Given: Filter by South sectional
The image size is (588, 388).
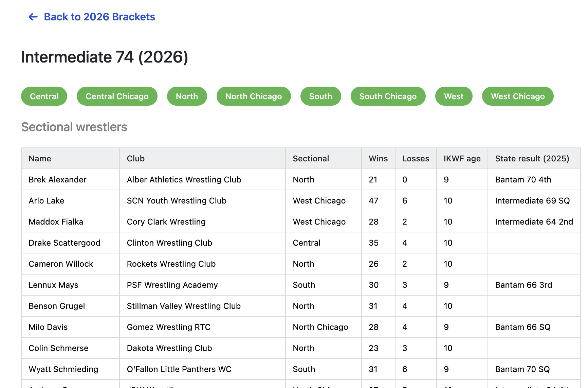Looking at the screenshot, I should point(320,96).
